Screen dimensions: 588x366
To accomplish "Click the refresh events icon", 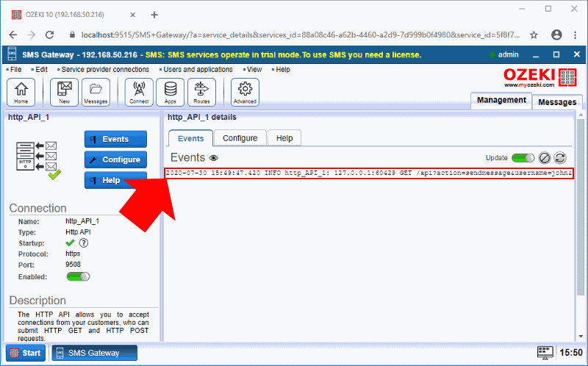I will [x=560, y=158].
